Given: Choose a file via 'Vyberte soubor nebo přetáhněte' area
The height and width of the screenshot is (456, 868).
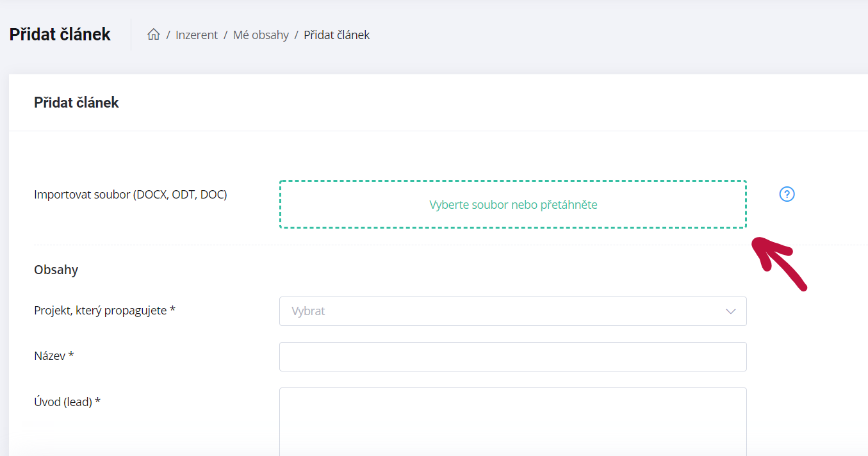Looking at the screenshot, I should click(512, 204).
